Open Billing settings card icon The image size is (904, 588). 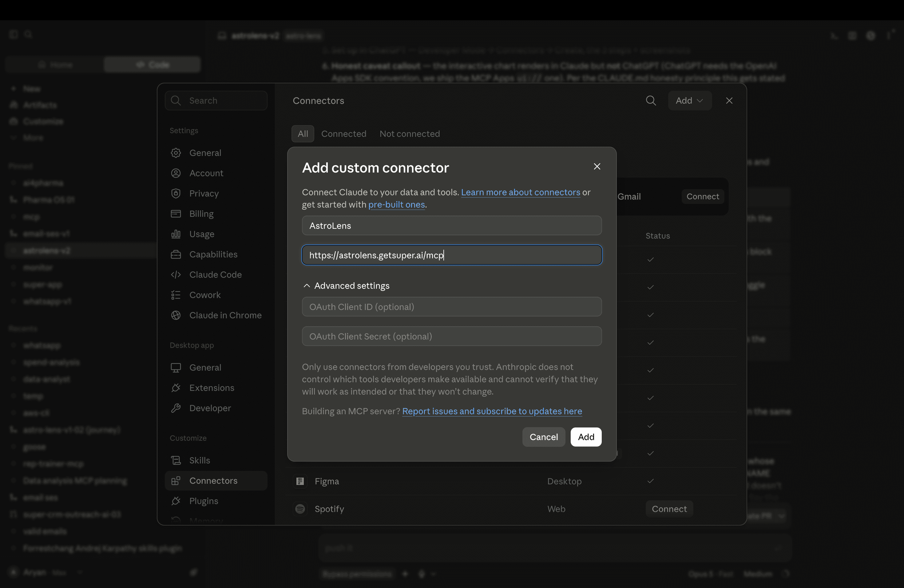pyautogui.click(x=176, y=214)
